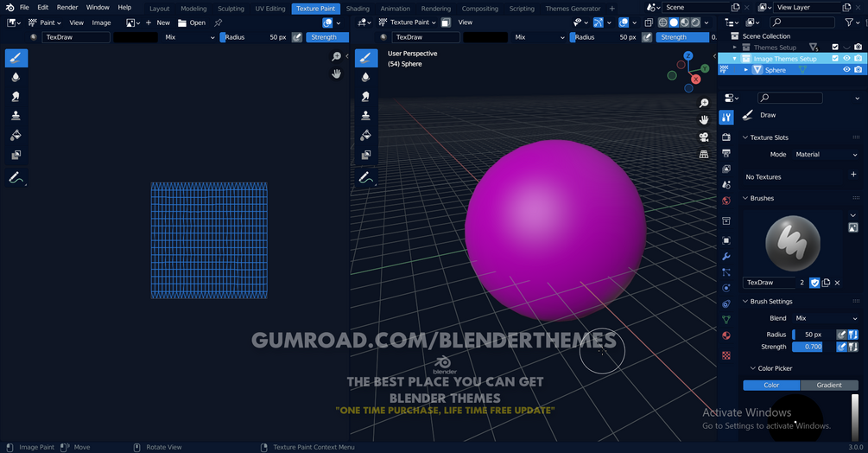Image resolution: width=868 pixels, height=453 pixels.
Task: Click the zoom magnifier in the 3D viewport
Action: coord(704,103)
